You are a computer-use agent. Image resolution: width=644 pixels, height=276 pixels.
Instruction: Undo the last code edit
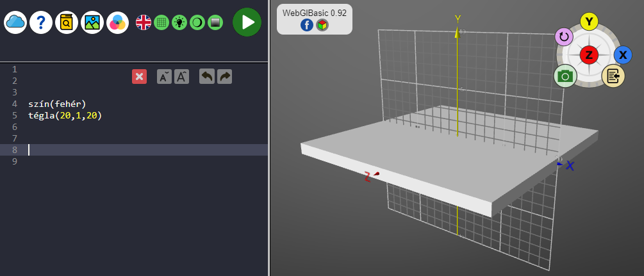(206, 77)
